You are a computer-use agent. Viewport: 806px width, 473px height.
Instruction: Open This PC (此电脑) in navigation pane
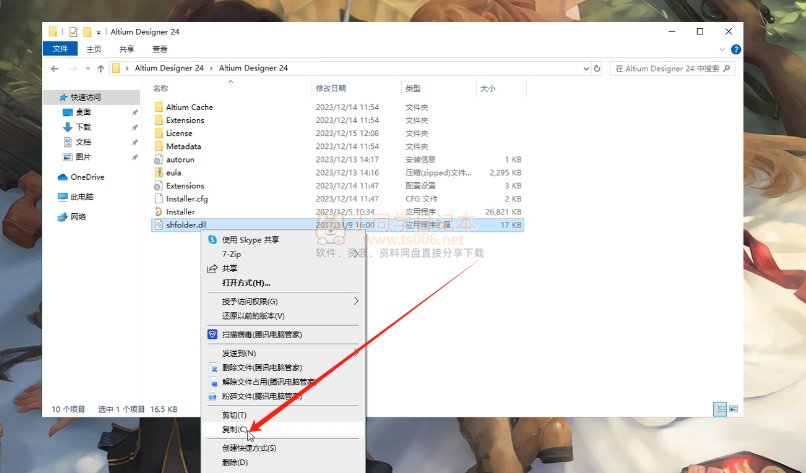tap(76, 196)
